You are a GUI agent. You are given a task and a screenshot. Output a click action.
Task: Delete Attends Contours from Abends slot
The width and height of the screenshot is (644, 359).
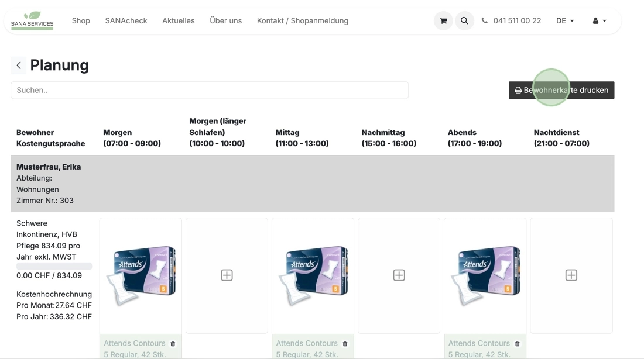[517, 344]
